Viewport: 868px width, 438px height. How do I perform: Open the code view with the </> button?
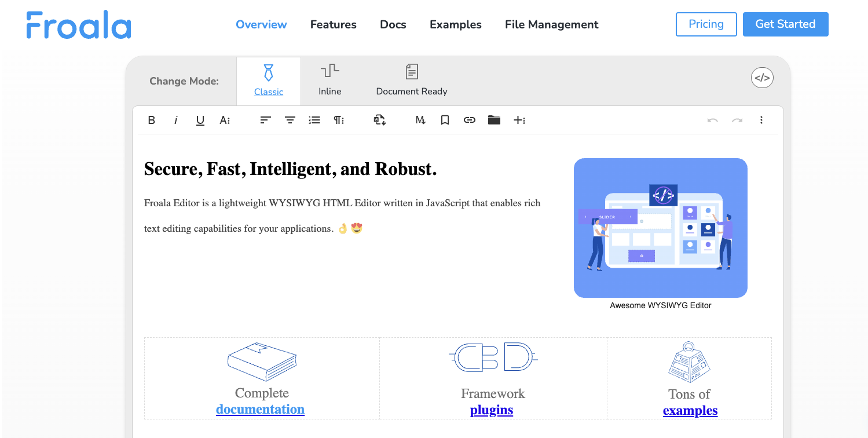(761, 77)
